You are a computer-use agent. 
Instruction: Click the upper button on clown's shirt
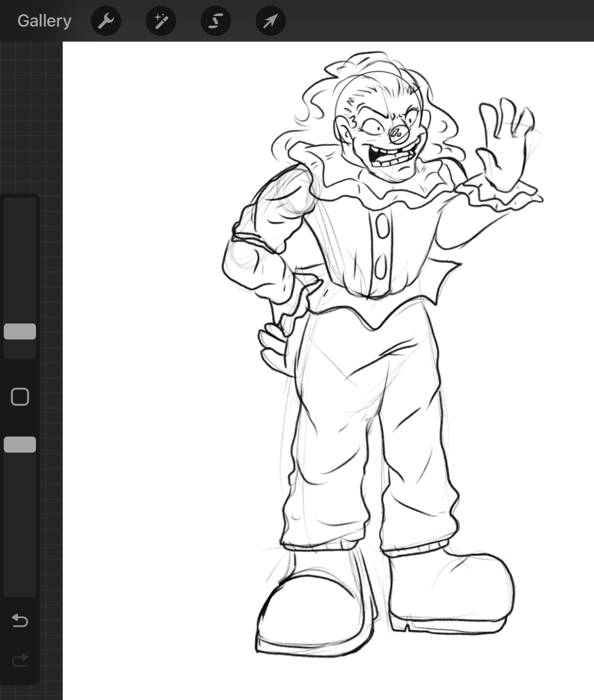click(382, 226)
